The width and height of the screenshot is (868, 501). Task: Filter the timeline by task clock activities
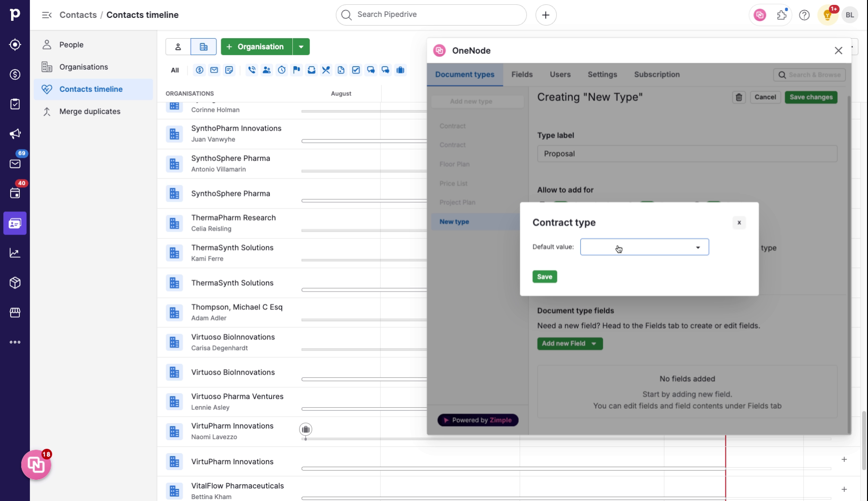(x=282, y=70)
